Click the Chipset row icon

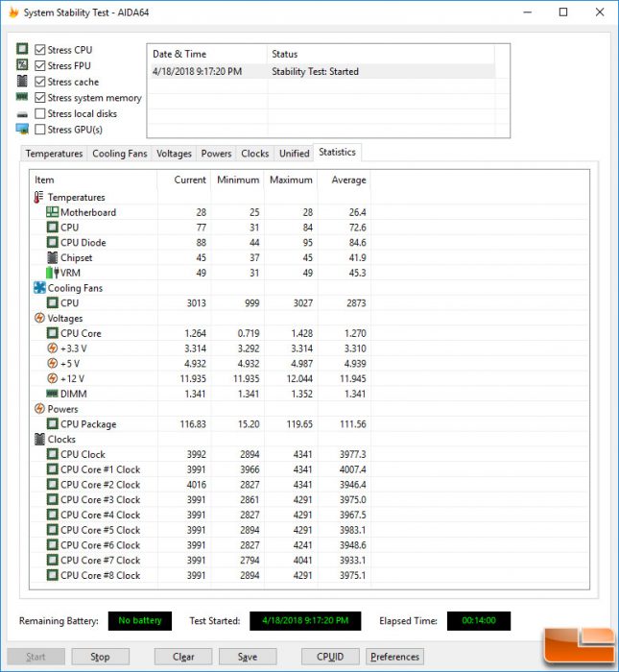52,257
